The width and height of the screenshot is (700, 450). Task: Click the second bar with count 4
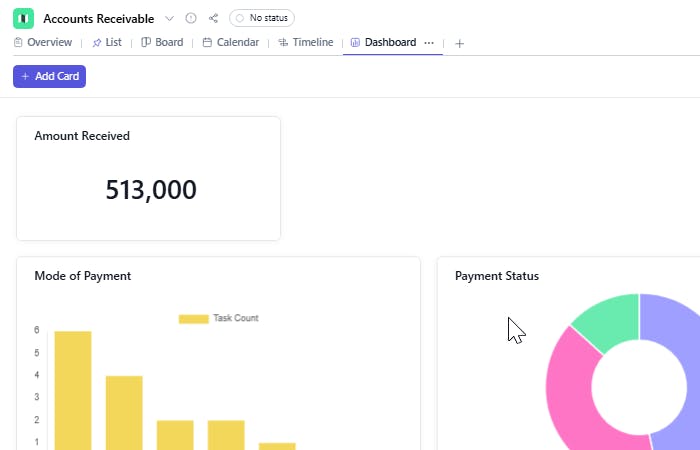124,413
